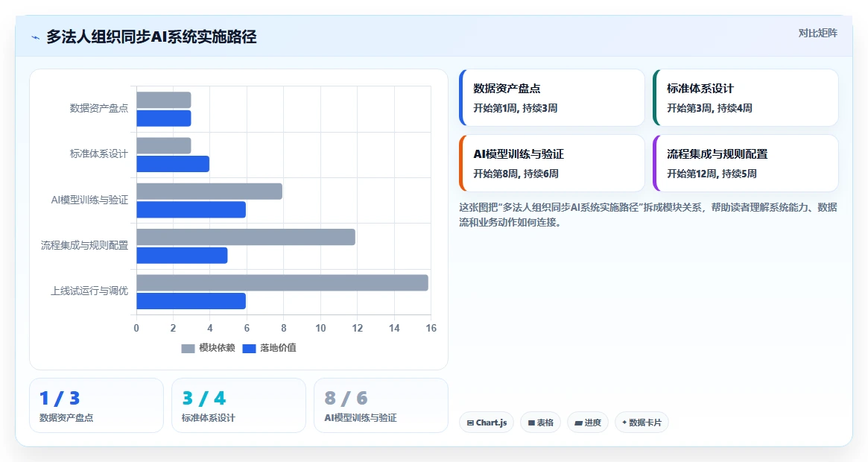Screen dimensions: 868x462
Task: Click the icon inside Chart.js tag
Action: tap(471, 423)
